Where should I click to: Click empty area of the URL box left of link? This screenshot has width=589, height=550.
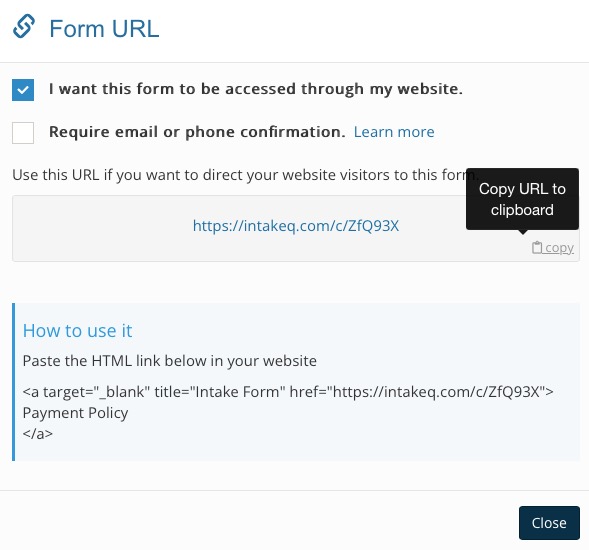tap(101, 228)
